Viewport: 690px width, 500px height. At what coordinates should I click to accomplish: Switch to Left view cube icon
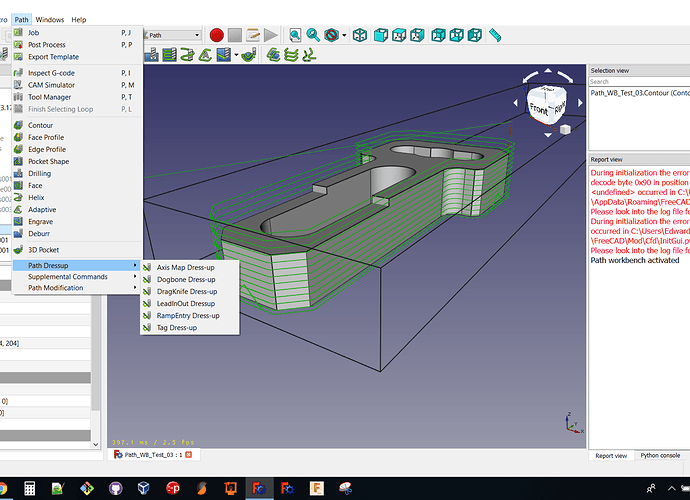coord(474,35)
